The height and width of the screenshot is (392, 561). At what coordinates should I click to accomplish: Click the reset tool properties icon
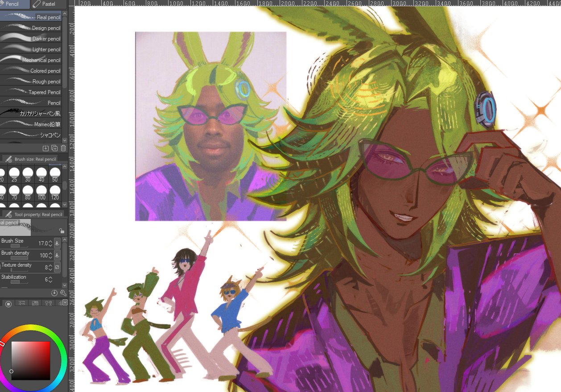point(54,293)
